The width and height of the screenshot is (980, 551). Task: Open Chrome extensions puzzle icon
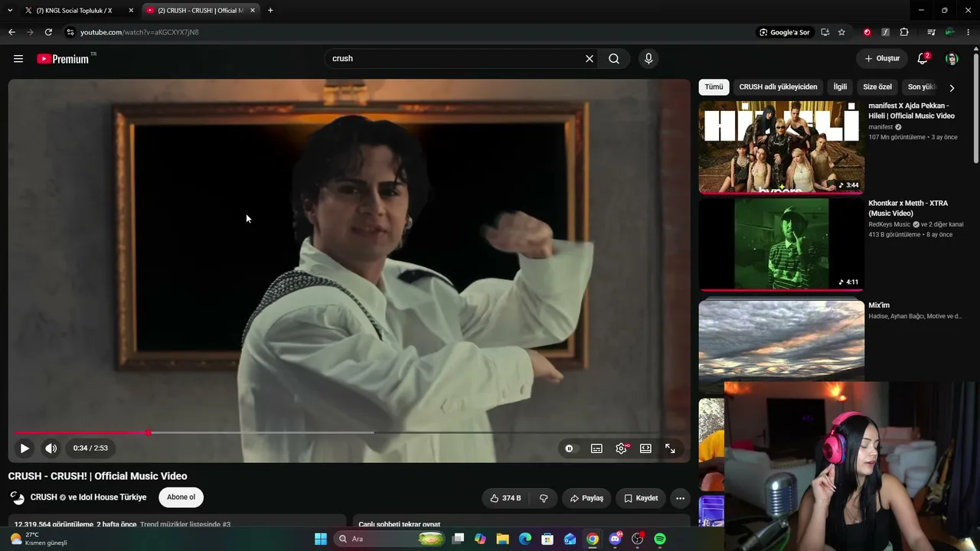point(904,32)
